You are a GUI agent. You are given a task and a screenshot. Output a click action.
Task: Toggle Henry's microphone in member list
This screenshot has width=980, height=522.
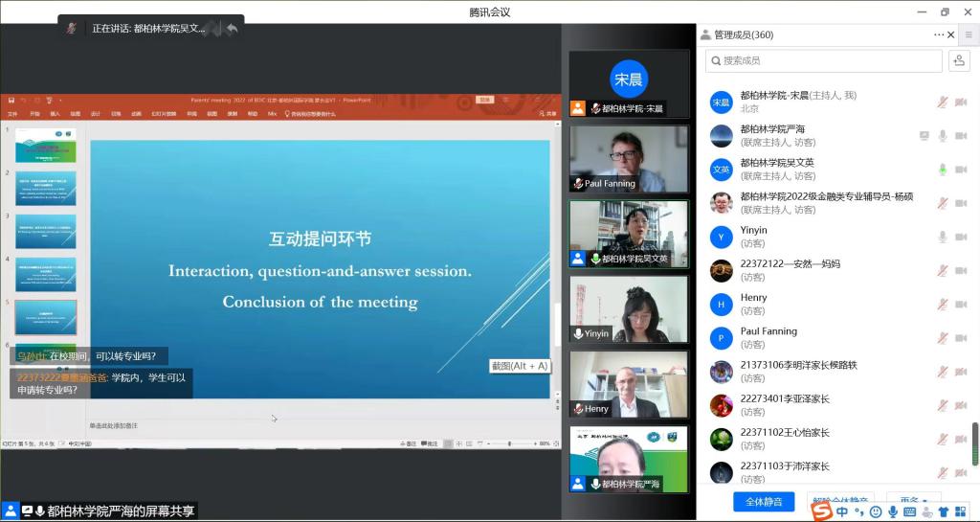tap(942, 305)
